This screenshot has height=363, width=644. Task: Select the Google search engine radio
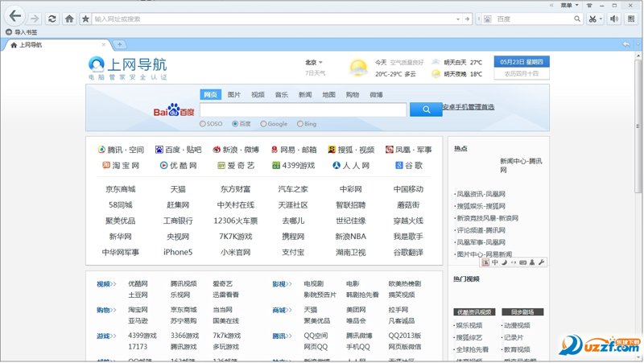(263, 124)
